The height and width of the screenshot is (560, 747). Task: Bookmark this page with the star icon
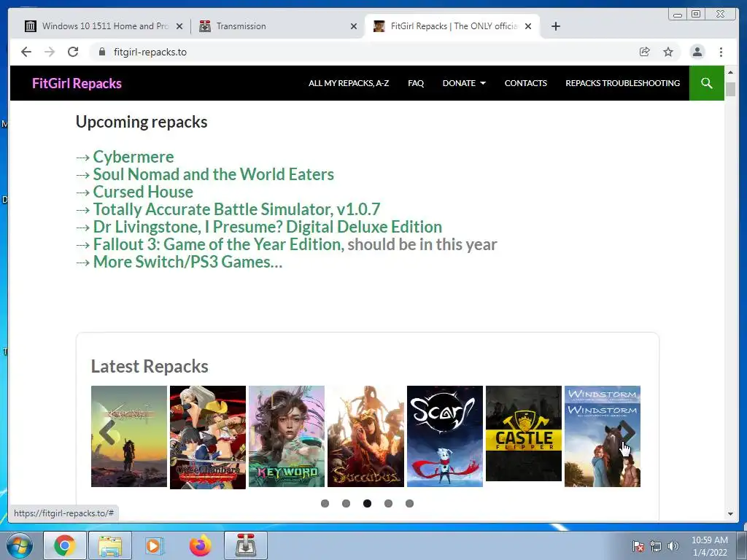(668, 52)
